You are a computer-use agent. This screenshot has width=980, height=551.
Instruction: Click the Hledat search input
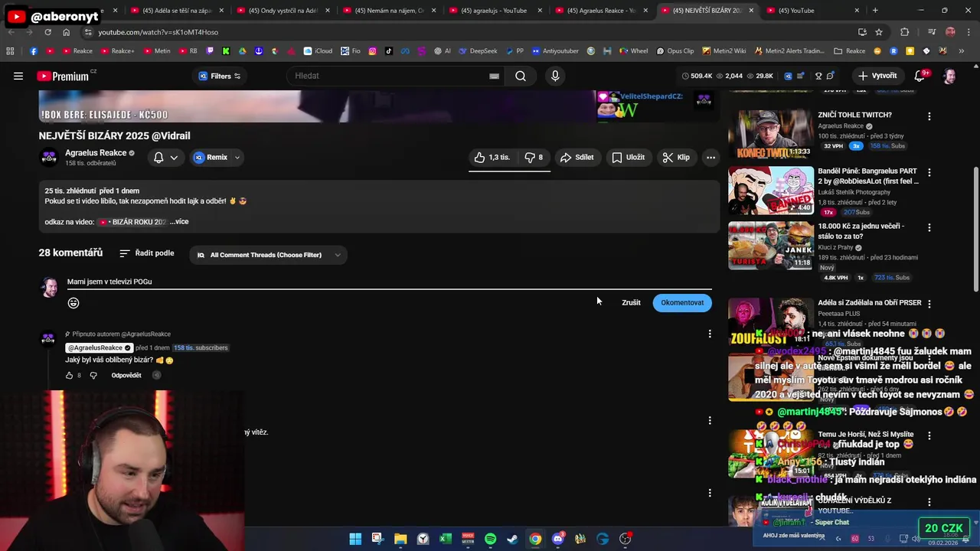point(387,76)
